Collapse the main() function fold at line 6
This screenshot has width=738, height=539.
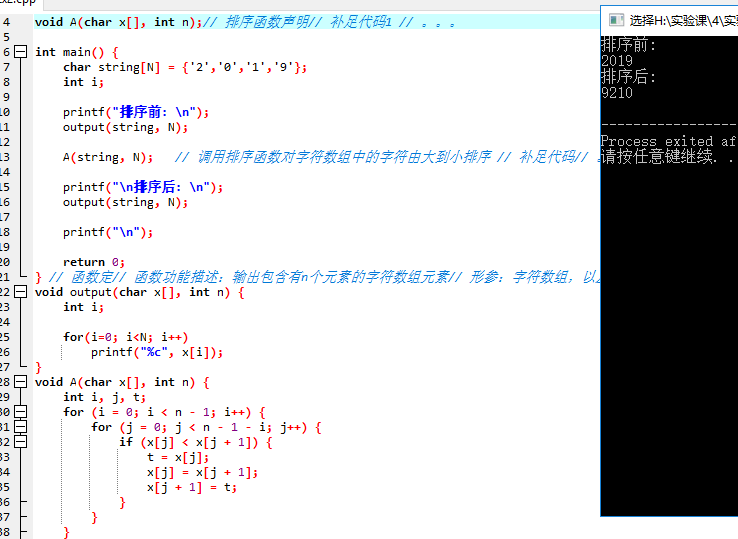(21, 52)
